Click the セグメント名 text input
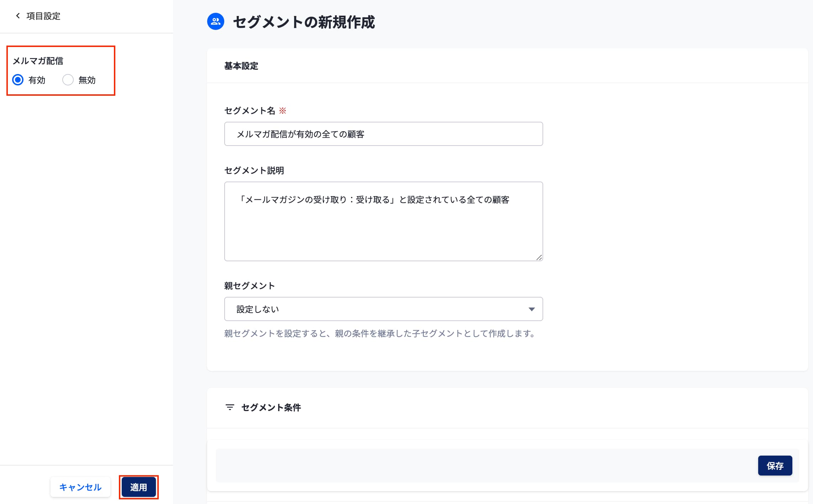The image size is (813, 504). point(383,134)
